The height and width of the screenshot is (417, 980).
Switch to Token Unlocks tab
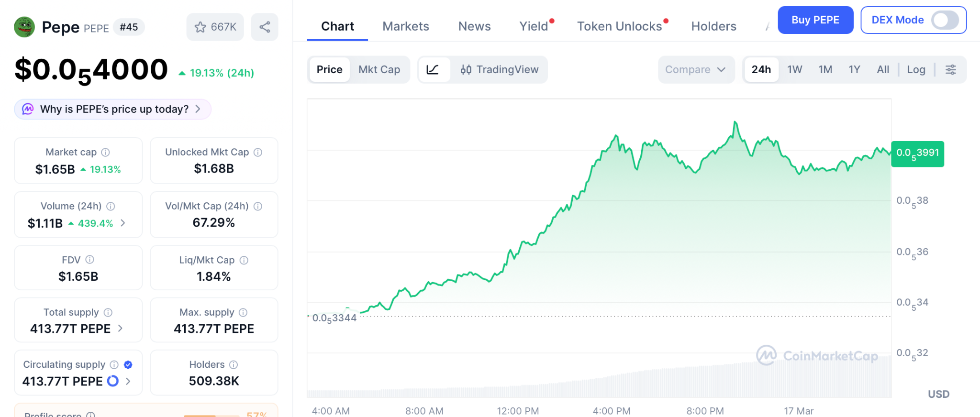pyautogui.click(x=619, y=26)
